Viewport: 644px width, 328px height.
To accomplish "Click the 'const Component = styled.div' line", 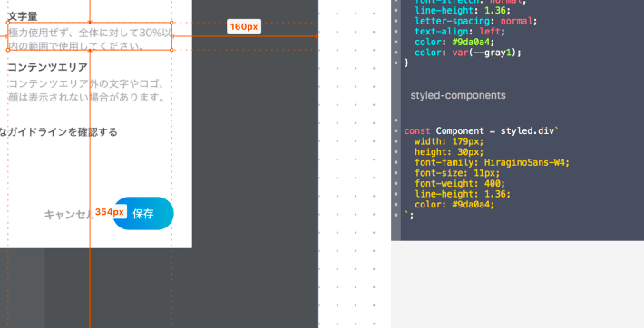I will pyautogui.click(x=482, y=131).
